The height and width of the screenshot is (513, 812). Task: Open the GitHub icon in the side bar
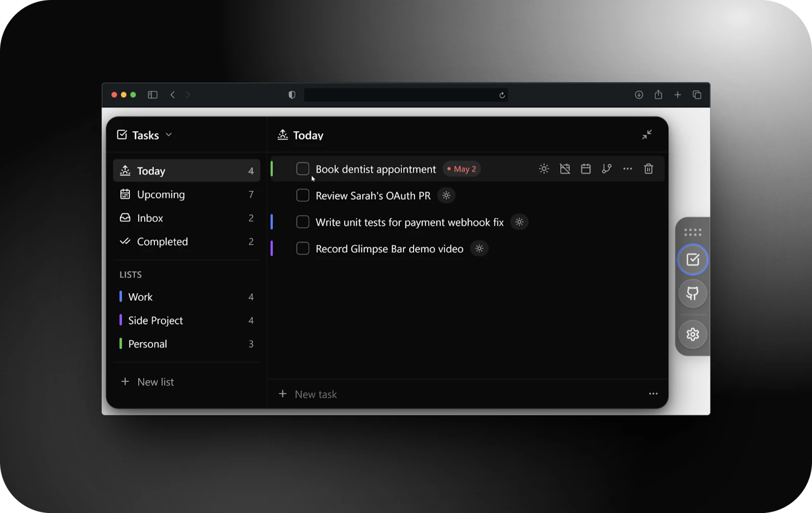tap(693, 293)
